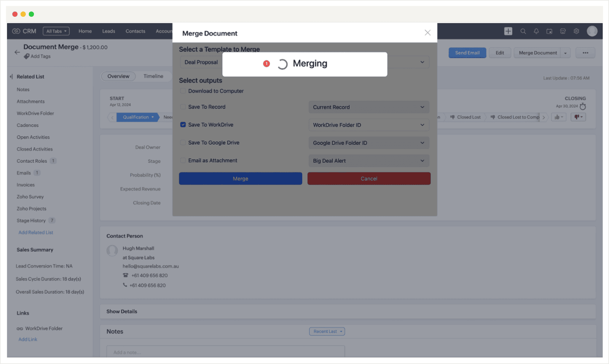Click the Add Related List link

click(x=36, y=232)
